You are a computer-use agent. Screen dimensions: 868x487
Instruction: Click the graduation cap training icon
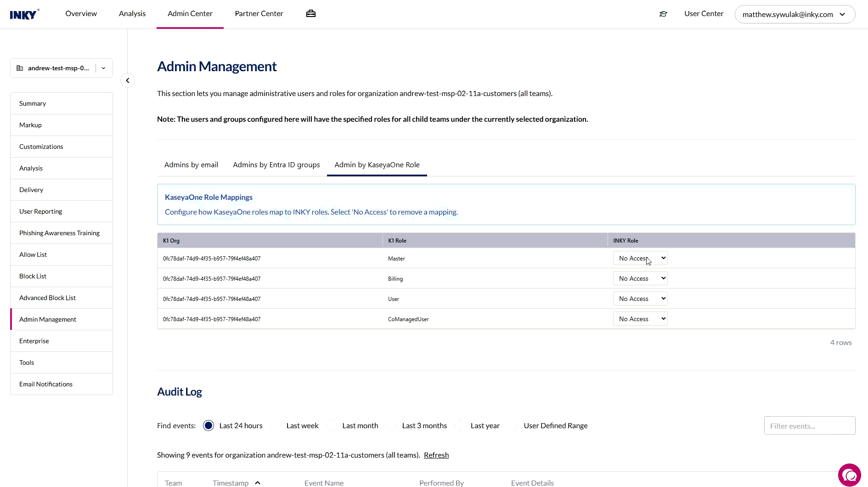coord(663,14)
